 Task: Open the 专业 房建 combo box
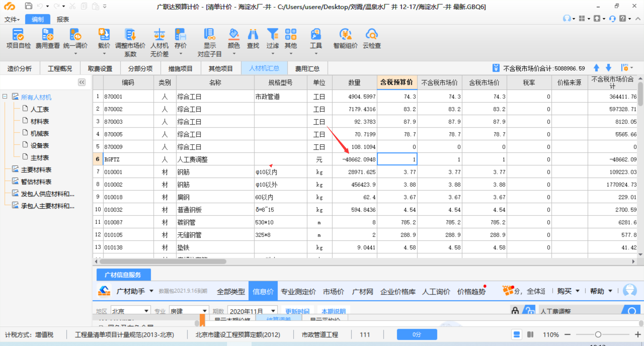pos(189,311)
